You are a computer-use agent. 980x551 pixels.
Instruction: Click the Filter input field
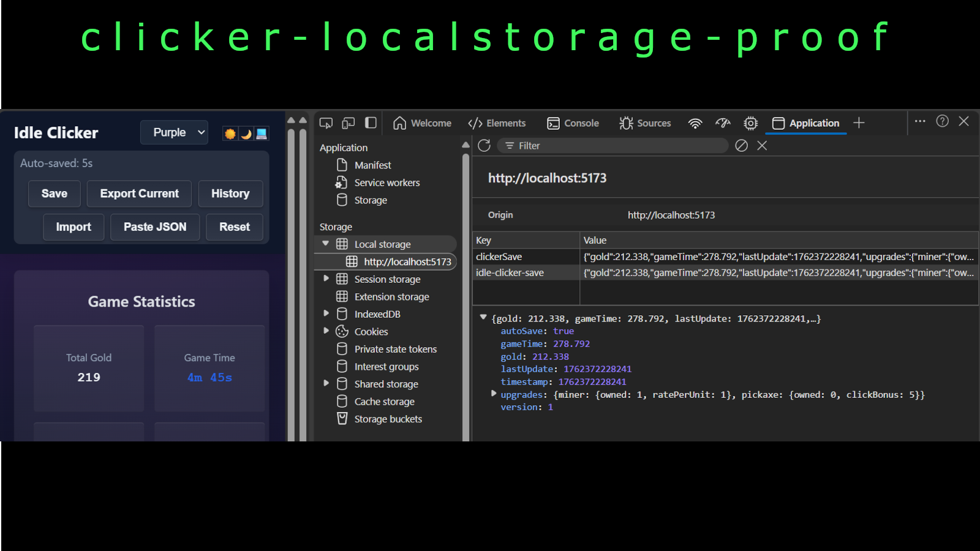(x=612, y=146)
